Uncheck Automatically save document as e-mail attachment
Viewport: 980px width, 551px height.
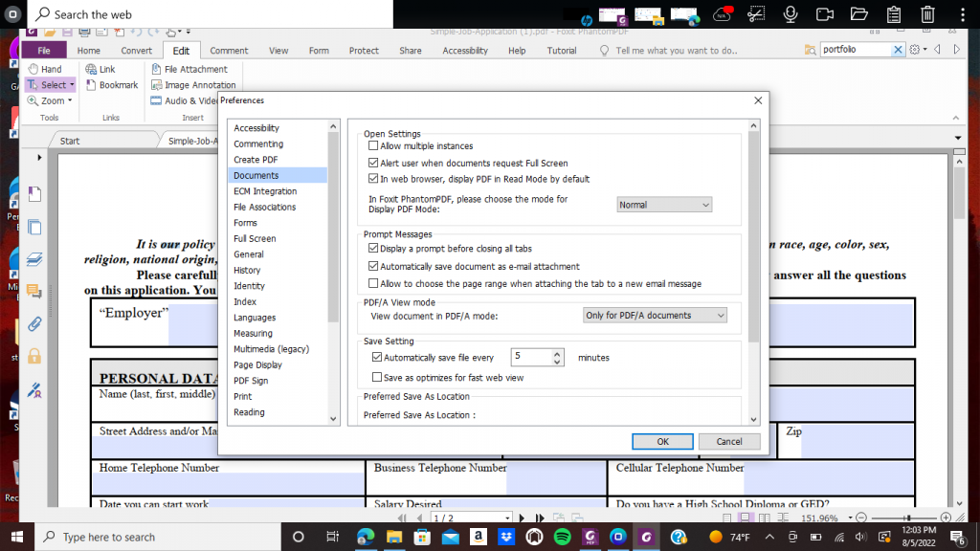[x=373, y=266]
